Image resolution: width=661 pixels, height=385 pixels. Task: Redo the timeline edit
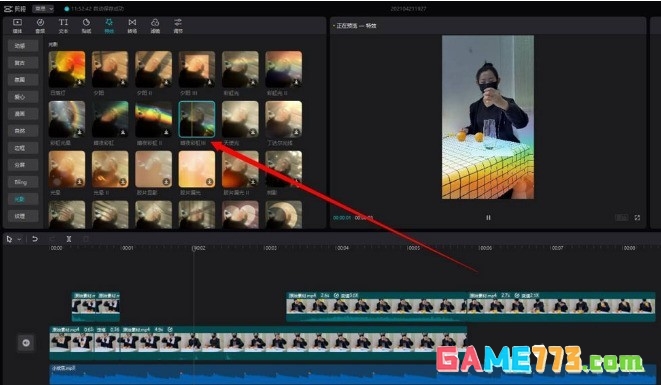click(52, 239)
